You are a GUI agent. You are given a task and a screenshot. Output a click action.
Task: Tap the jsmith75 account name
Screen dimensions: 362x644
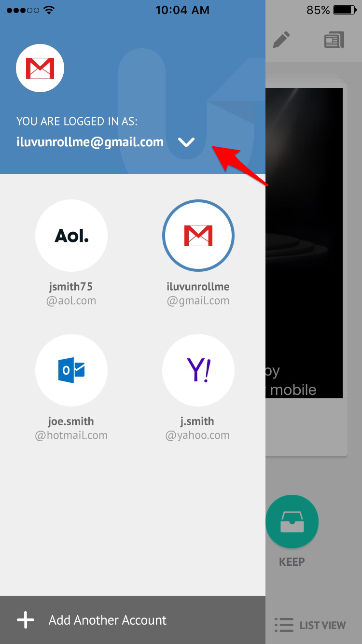[x=71, y=286]
